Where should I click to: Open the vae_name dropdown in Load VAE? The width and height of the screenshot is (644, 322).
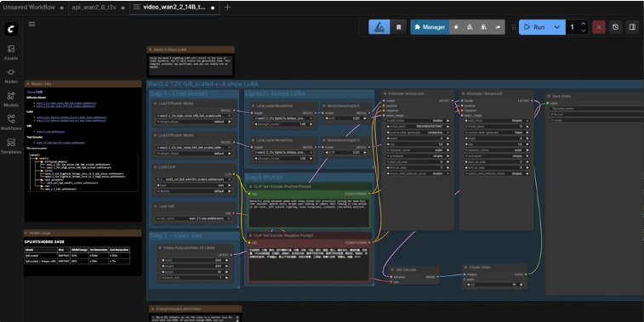193,218
